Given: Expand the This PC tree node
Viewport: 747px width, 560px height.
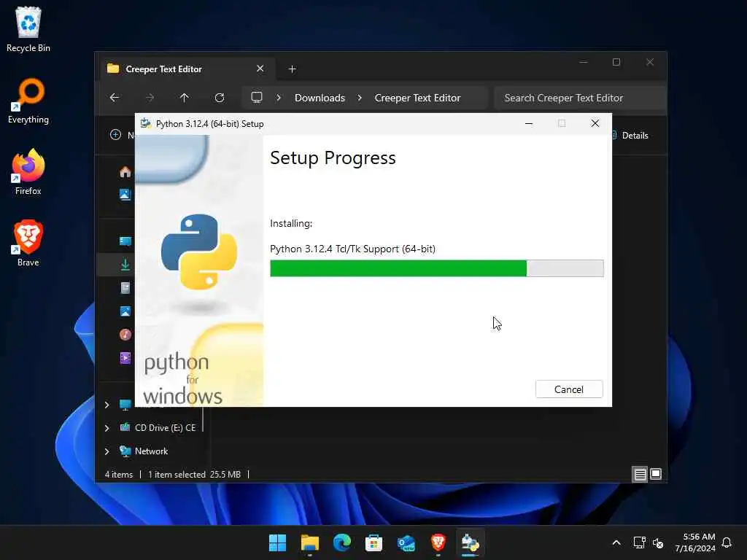Looking at the screenshot, I should click(x=107, y=405).
